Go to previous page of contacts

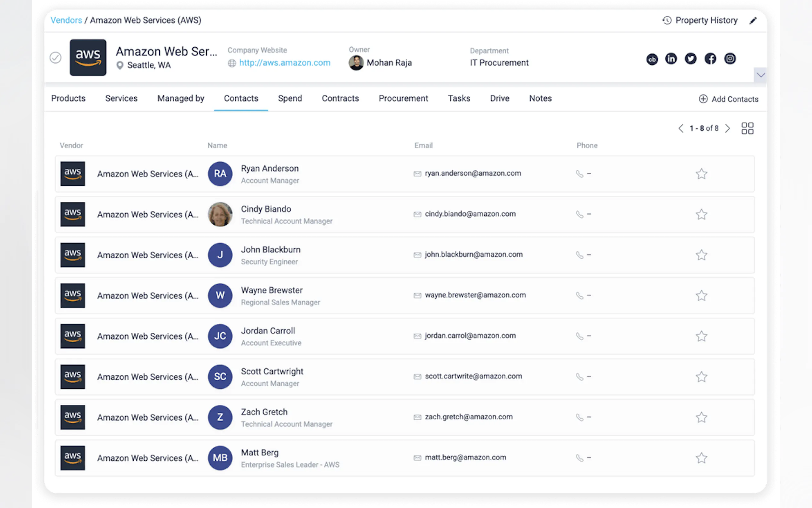coord(681,128)
